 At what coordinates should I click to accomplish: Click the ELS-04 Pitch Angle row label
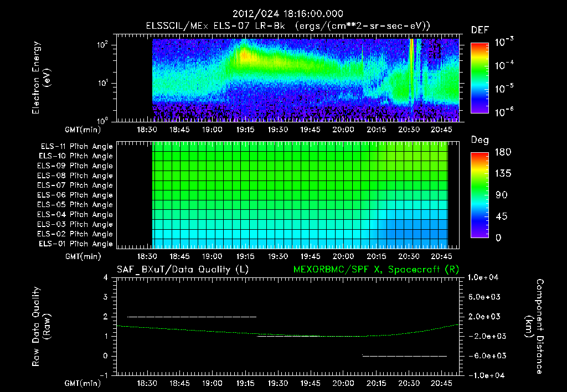75,215
